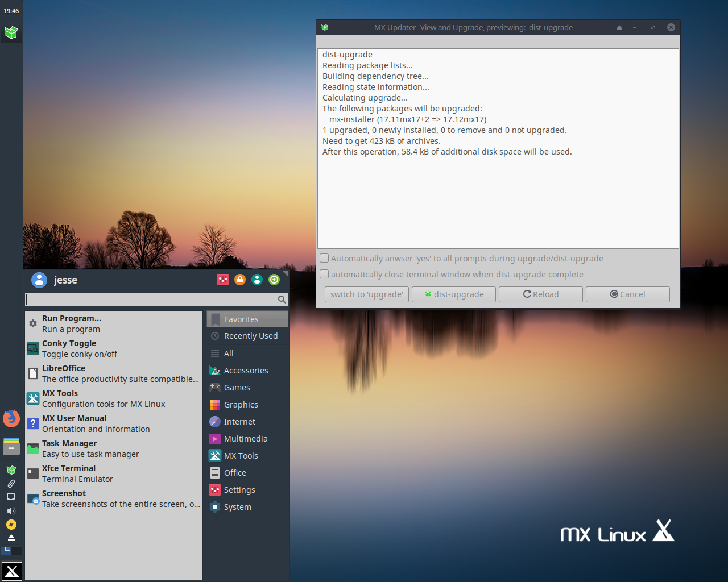The height and width of the screenshot is (582, 728).
Task: Click the search magnifier icon in menu
Action: (282, 300)
